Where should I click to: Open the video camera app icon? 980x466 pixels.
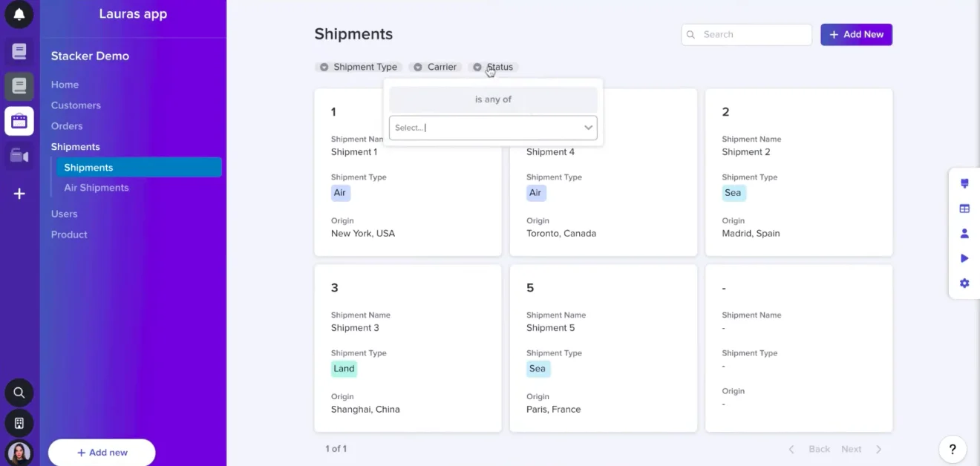(19, 156)
